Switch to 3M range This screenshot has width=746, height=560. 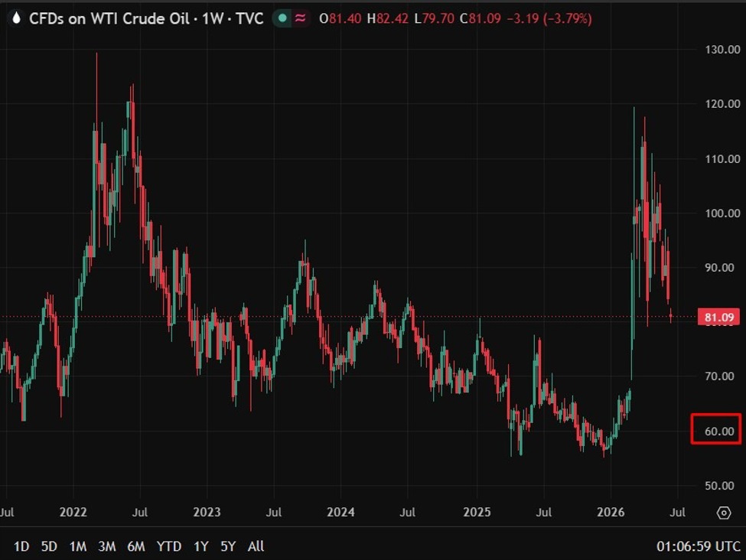coord(107,546)
